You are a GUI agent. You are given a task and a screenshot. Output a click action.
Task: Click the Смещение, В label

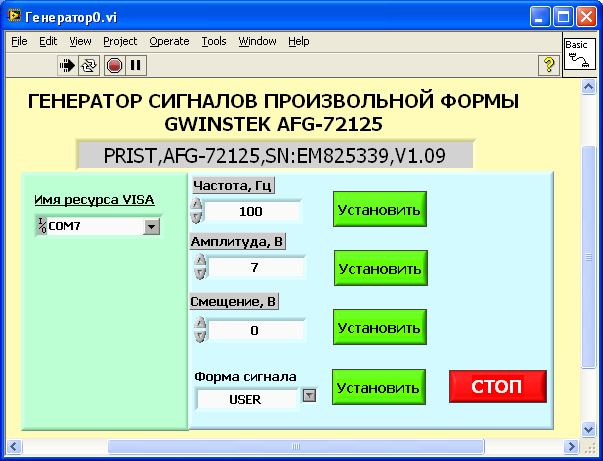[x=234, y=301]
